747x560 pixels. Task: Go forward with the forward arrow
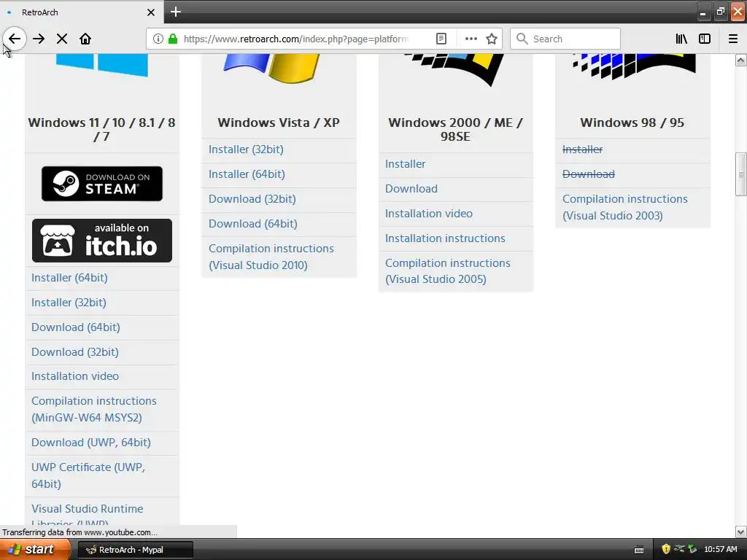[x=39, y=39]
